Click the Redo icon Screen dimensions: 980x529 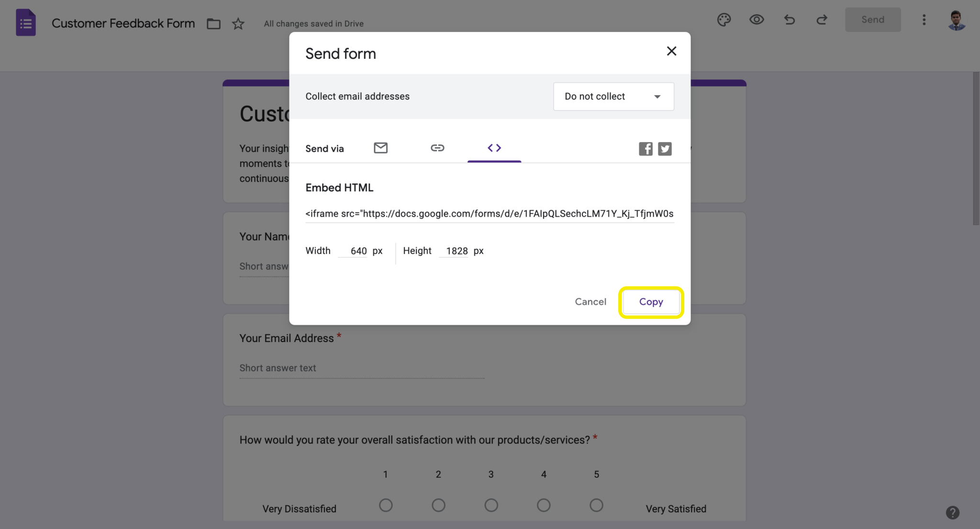coord(822,20)
